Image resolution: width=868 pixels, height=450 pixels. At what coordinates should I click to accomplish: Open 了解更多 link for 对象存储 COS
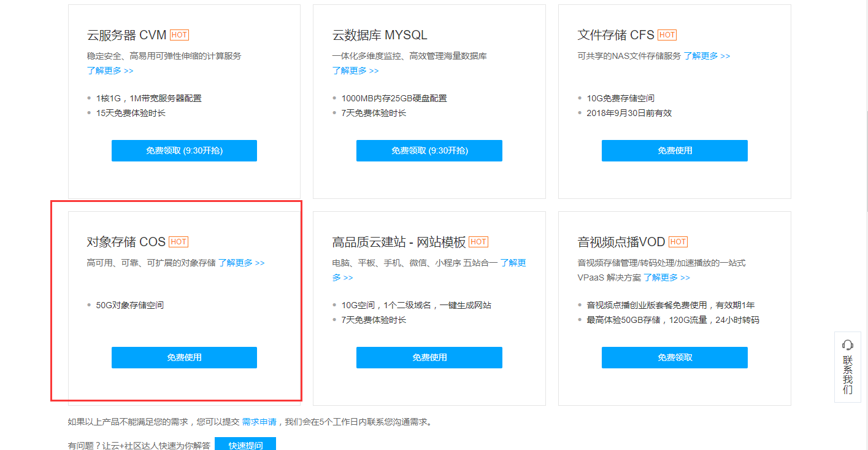pos(241,263)
